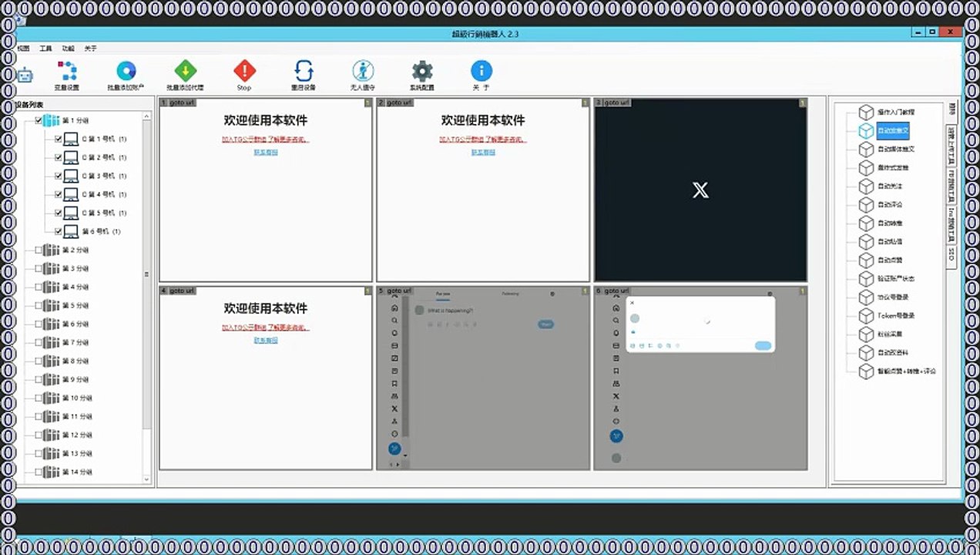
Task: Open the 关于 menu
Action: [x=90, y=48]
